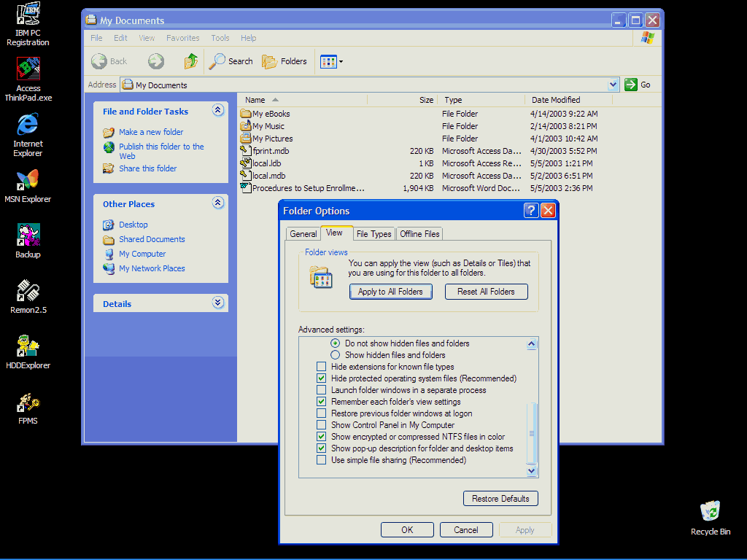Confirm Folder Options with OK
This screenshot has height=560, width=747.
[x=407, y=530]
